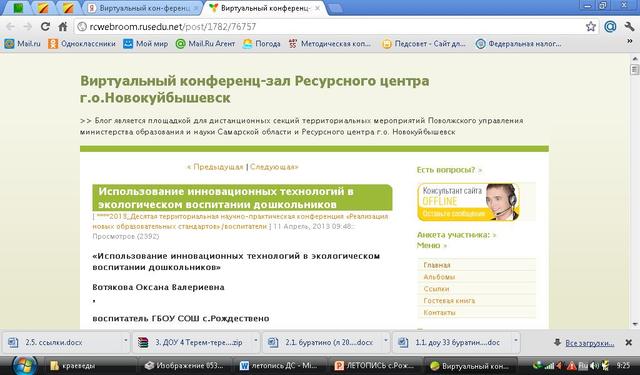Open a new tab button
640x375 pixels.
[x=335, y=9]
